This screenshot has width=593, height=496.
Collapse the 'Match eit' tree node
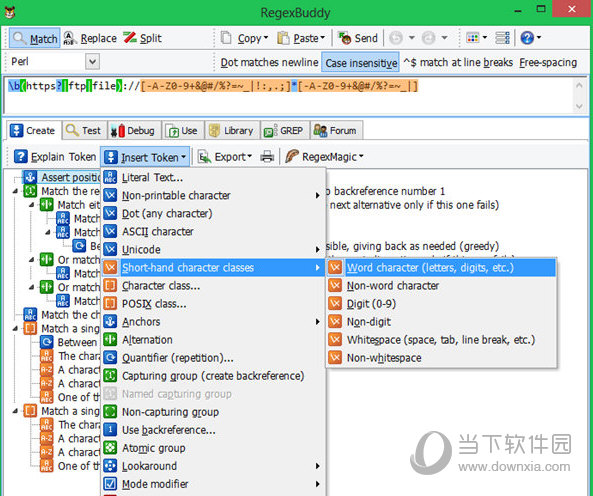coord(32,205)
